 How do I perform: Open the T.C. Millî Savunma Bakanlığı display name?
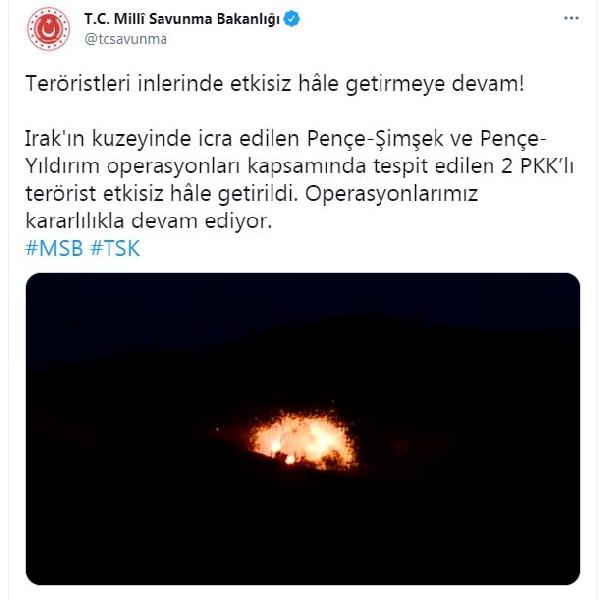(182, 19)
